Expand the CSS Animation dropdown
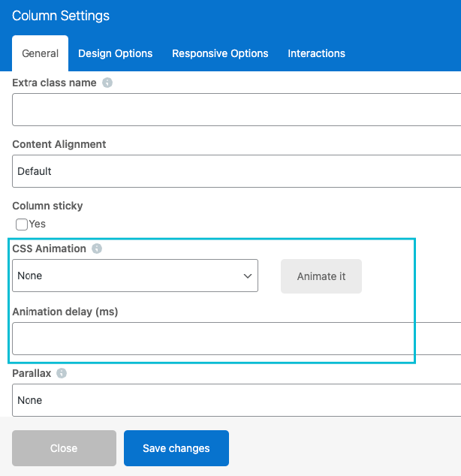The width and height of the screenshot is (461, 476). point(135,276)
